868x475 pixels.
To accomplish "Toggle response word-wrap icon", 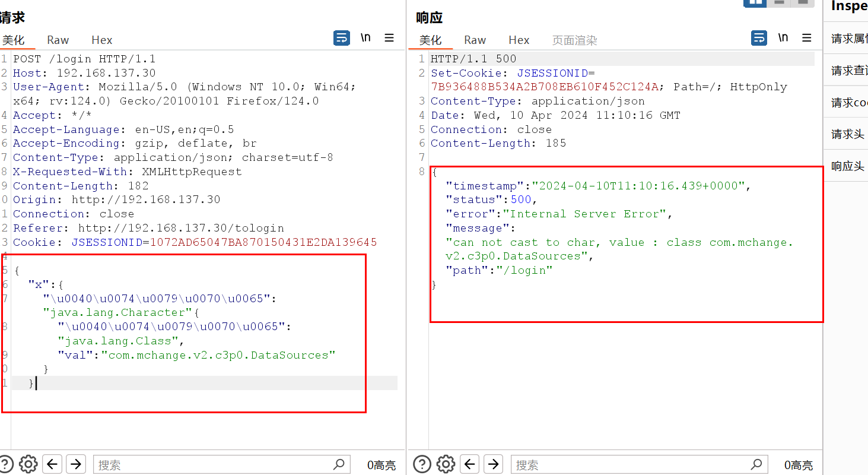I will point(759,38).
